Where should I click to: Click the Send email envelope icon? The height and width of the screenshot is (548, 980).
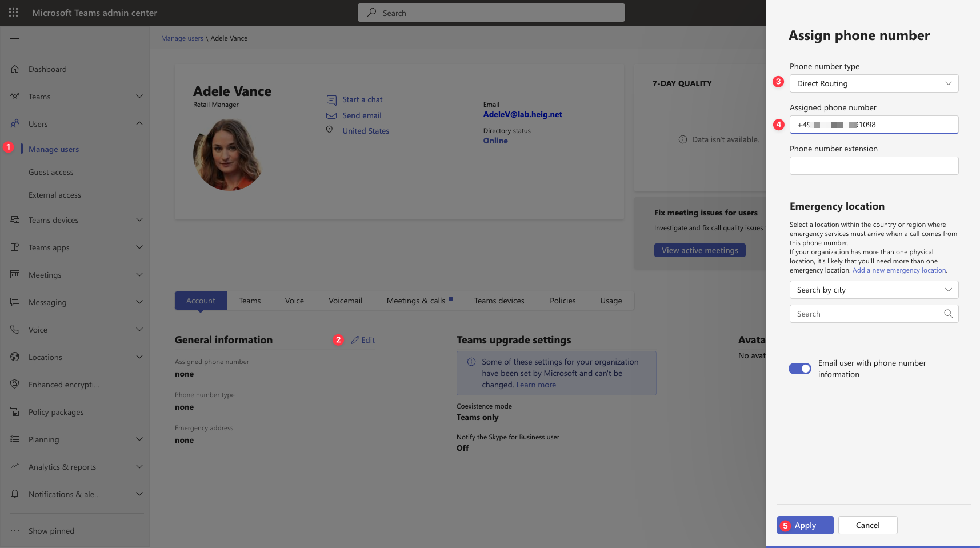331,115
